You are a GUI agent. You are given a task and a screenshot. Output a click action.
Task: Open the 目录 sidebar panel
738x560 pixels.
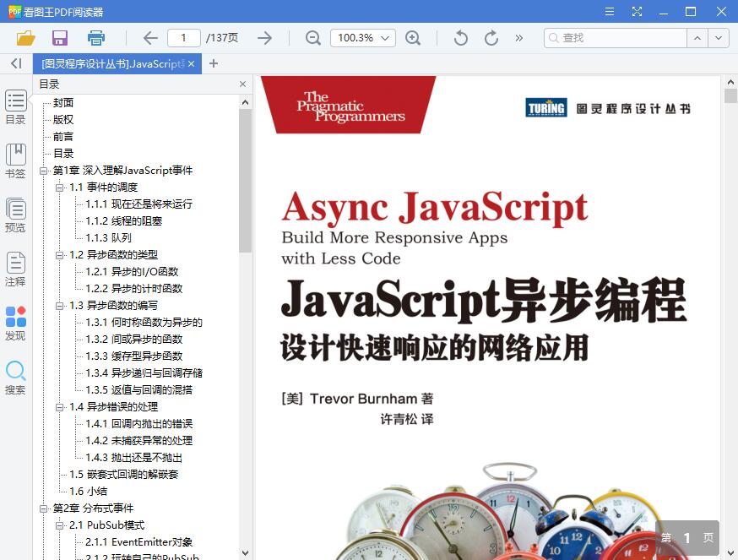(x=15, y=107)
